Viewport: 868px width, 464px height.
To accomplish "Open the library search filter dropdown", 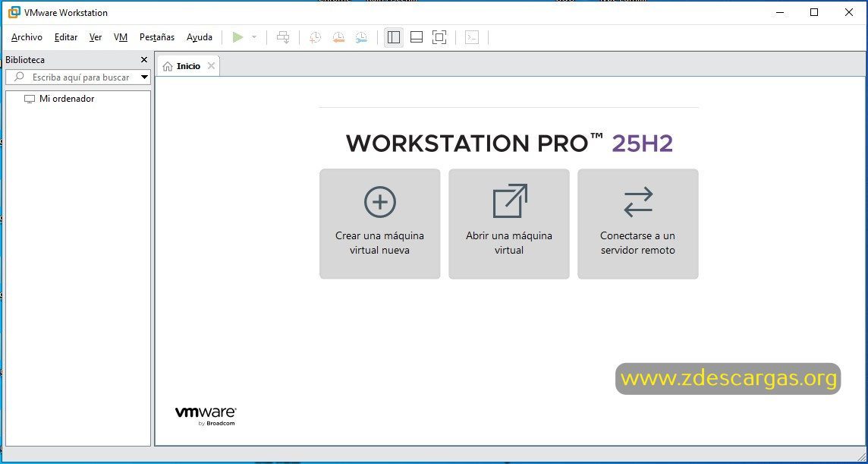I will point(144,77).
